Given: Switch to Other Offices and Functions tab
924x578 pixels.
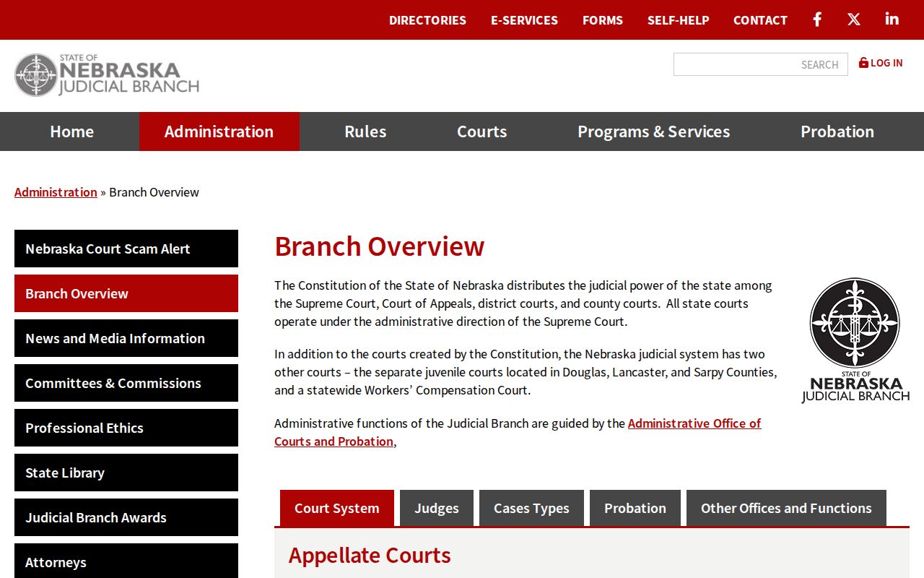Looking at the screenshot, I should point(786,508).
